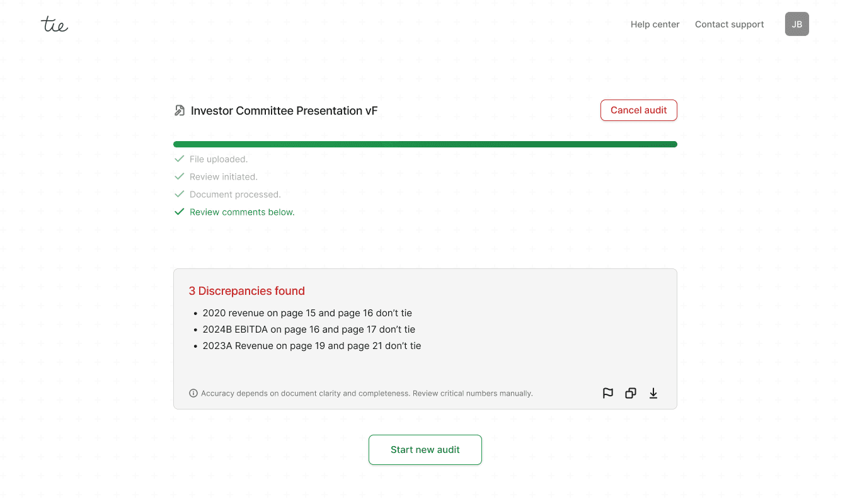Click the green audit progress bar
The width and height of the screenshot is (850, 504).
click(425, 144)
